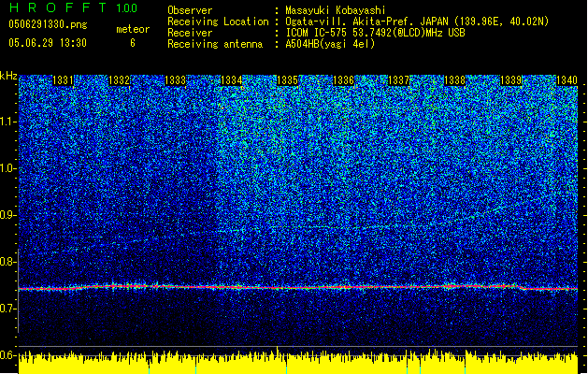Click the file name 0506291330.png
Viewport: 588px width, 374px height.
48,24
